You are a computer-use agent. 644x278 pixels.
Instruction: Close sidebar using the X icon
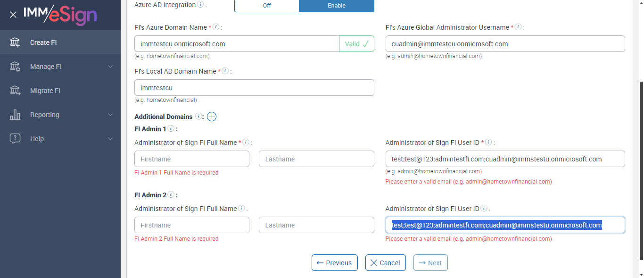[x=13, y=15]
